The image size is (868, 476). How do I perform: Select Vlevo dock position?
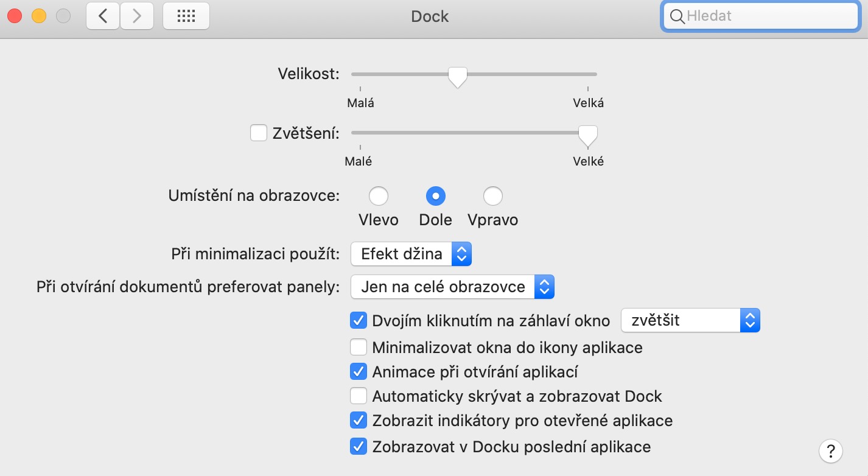[379, 196]
